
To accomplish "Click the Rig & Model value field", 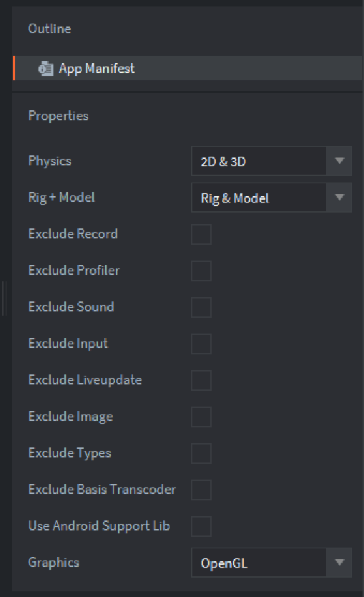I will coord(259,198).
